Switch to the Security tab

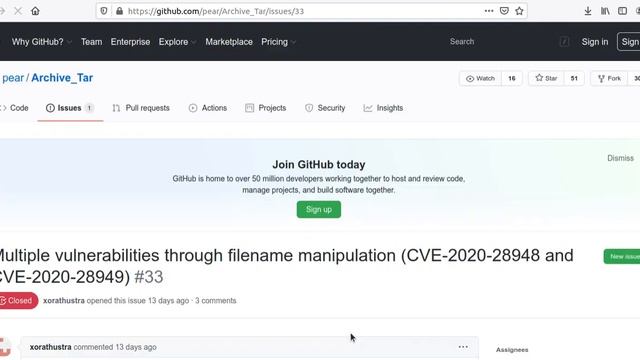click(325, 108)
